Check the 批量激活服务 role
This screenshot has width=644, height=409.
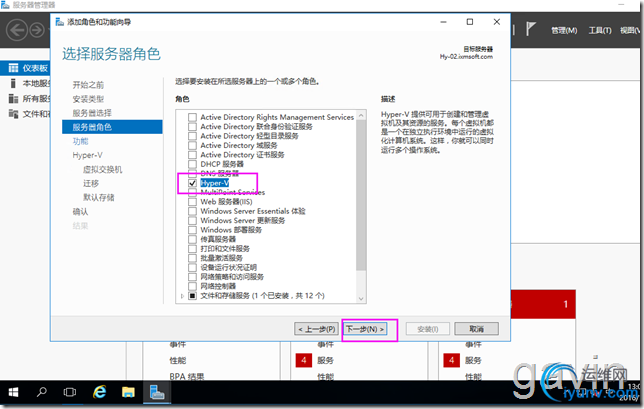[x=192, y=258]
